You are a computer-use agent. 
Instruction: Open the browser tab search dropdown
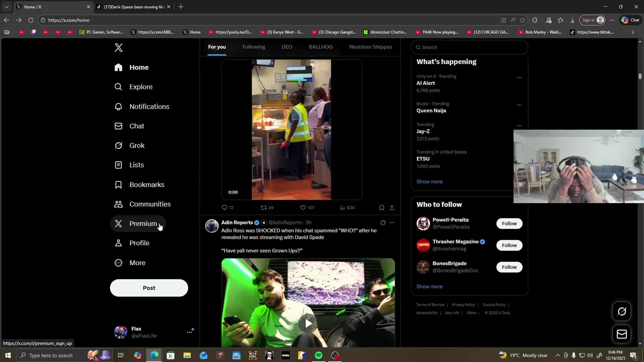tap(6, 7)
